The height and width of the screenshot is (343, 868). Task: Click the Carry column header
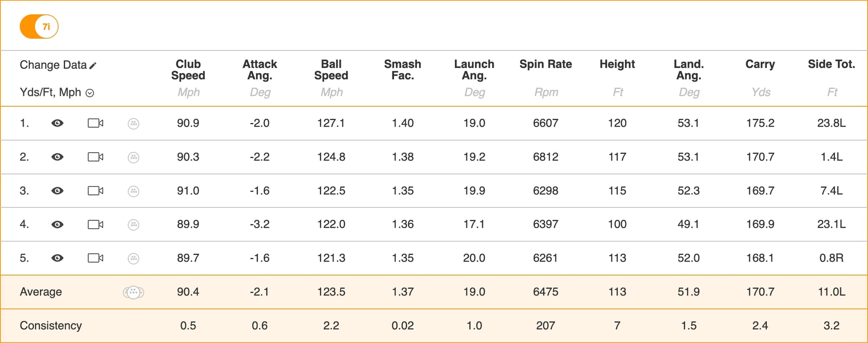point(760,64)
